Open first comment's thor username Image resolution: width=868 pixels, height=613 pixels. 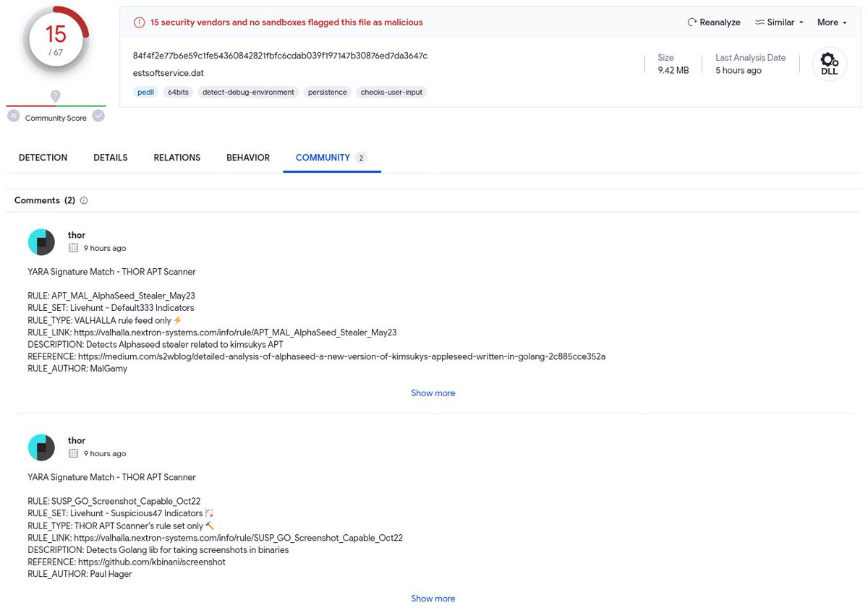click(x=77, y=235)
